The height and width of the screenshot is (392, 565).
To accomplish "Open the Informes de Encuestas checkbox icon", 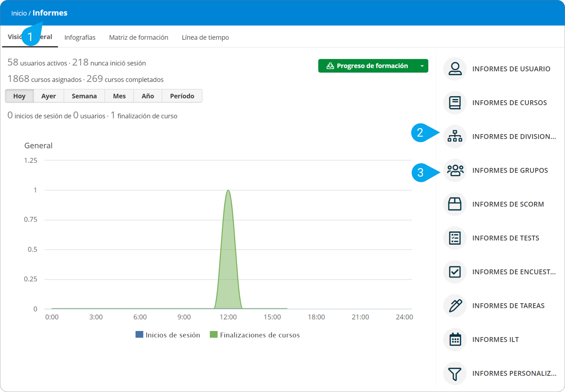I will (x=455, y=272).
